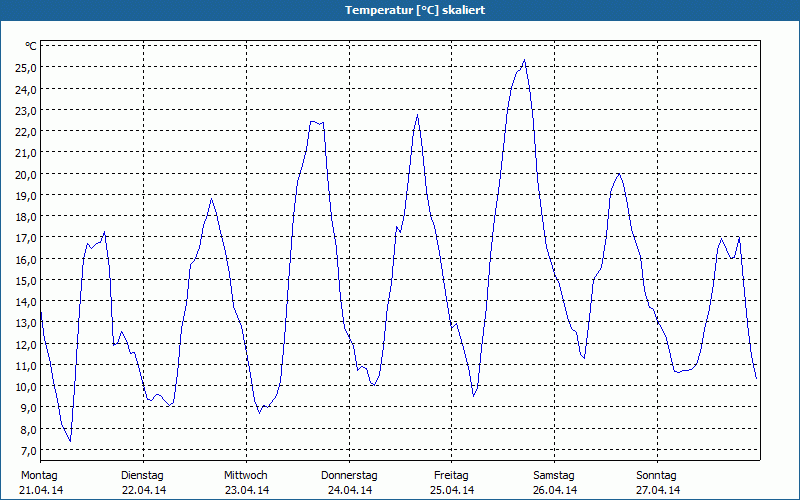Click the Freitag day label
This screenshot has height=500, width=800.
tap(452, 475)
